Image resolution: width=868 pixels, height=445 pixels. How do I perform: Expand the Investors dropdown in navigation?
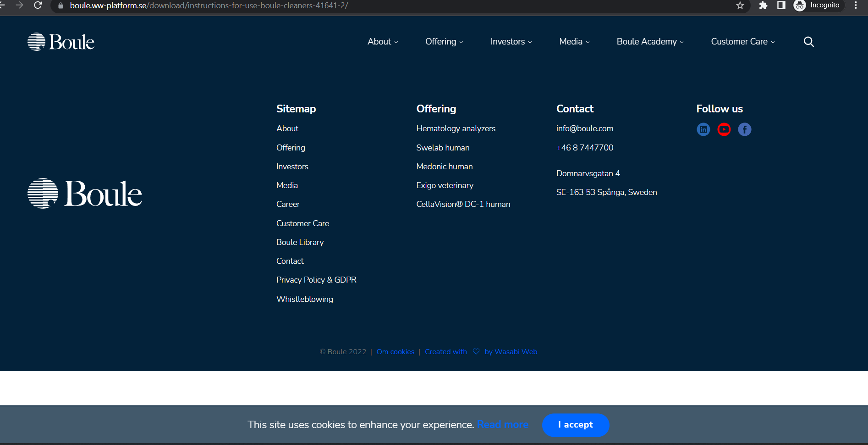point(511,42)
